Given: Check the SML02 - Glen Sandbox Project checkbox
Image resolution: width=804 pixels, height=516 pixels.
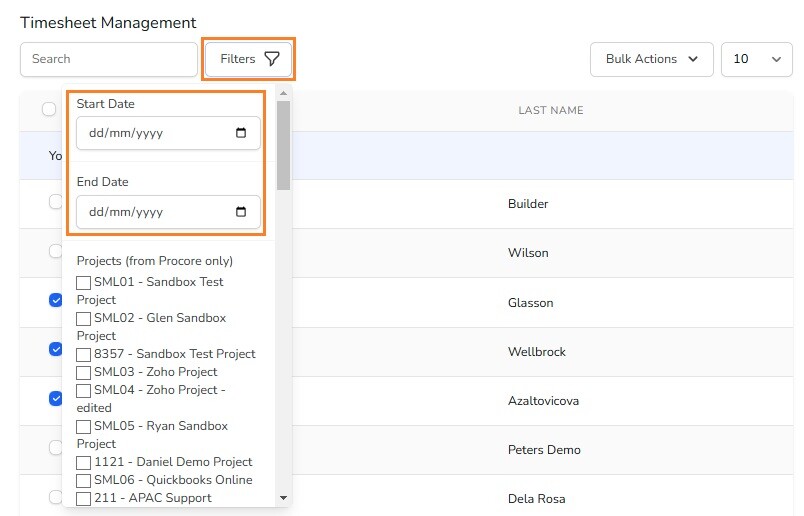Looking at the screenshot, I should [83, 319].
